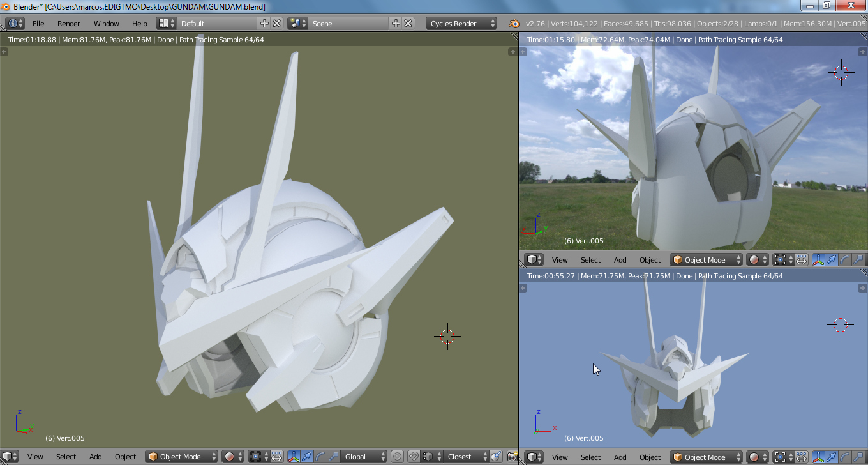The image size is (868, 465).
Task: Open editor type selector in left viewport header
Action: pyautogui.click(x=10, y=457)
